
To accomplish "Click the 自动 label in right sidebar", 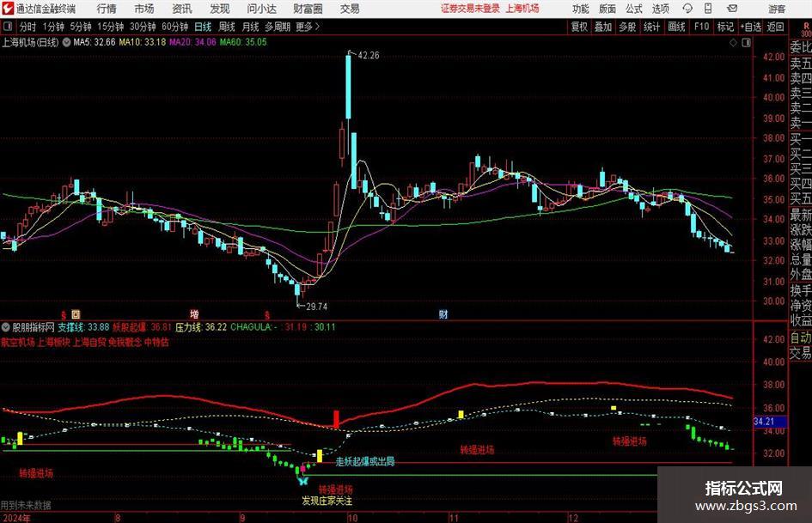I will point(801,338).
